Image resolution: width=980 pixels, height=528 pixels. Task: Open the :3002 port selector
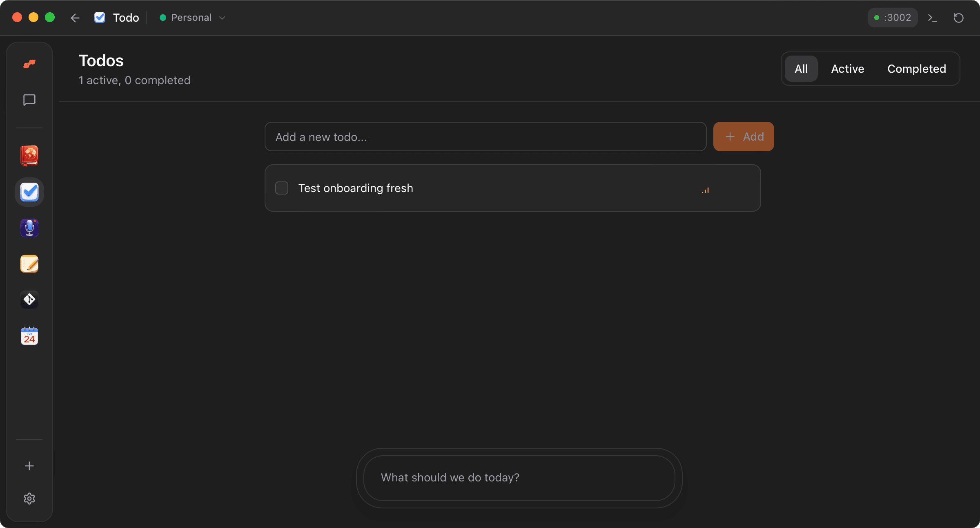tap(892, 18)
